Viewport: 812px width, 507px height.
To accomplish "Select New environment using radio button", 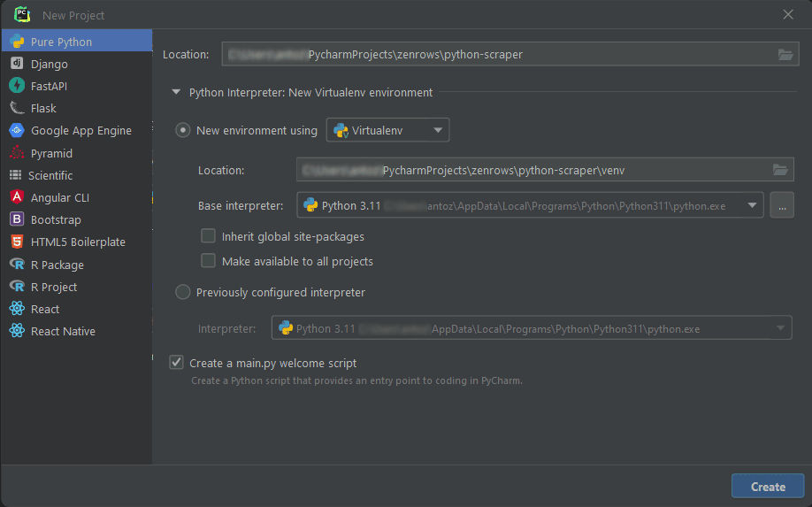I will (182, 130).
